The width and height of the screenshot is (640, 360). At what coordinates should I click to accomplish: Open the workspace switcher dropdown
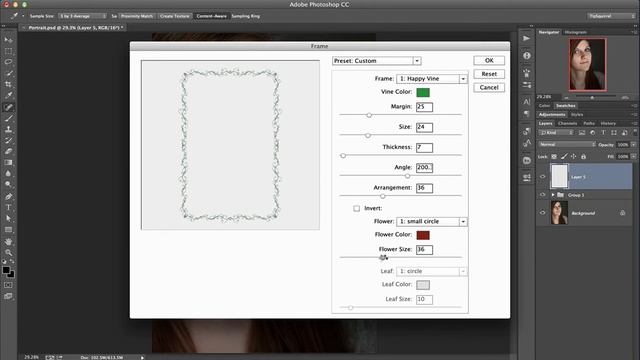point(611,16)
